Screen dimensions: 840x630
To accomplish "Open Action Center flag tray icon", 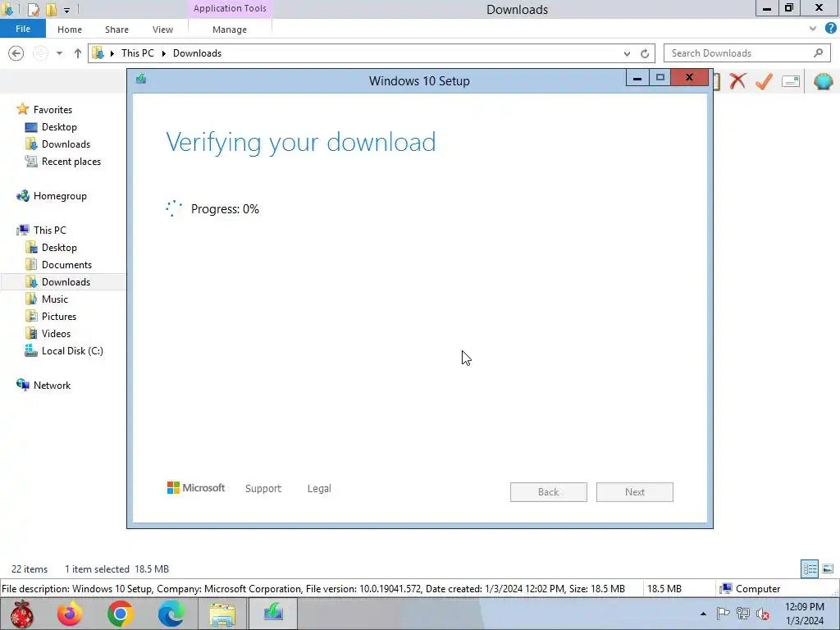I will pyautogui.click(x=724, y=614).
